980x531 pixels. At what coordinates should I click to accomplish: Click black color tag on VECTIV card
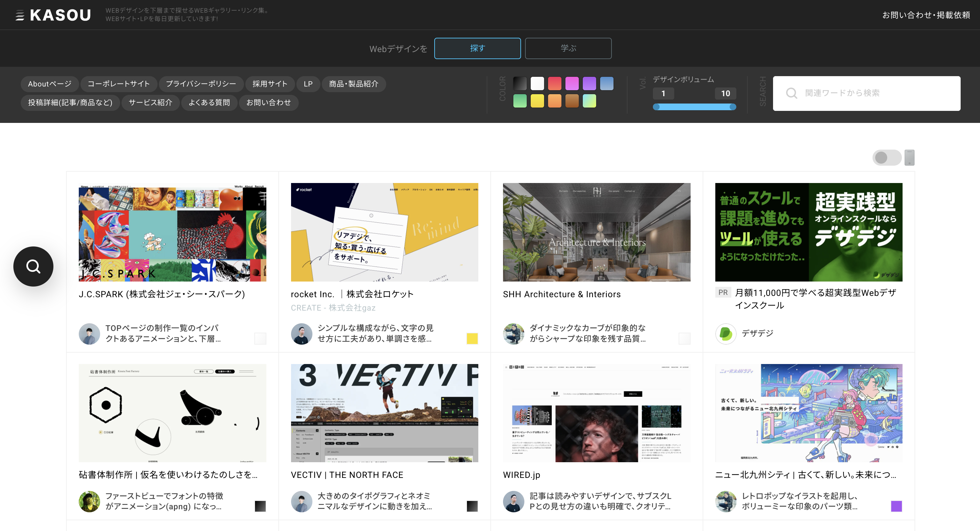472,506
